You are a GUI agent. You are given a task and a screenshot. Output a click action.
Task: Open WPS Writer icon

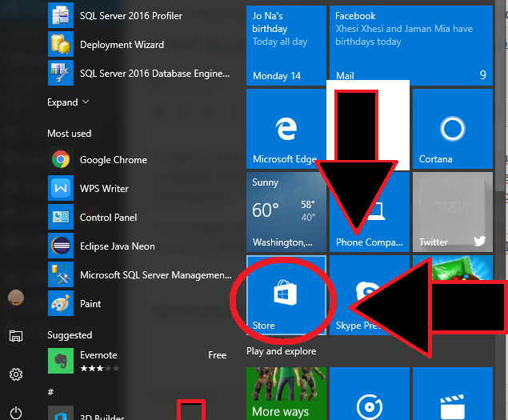(61, 188)
